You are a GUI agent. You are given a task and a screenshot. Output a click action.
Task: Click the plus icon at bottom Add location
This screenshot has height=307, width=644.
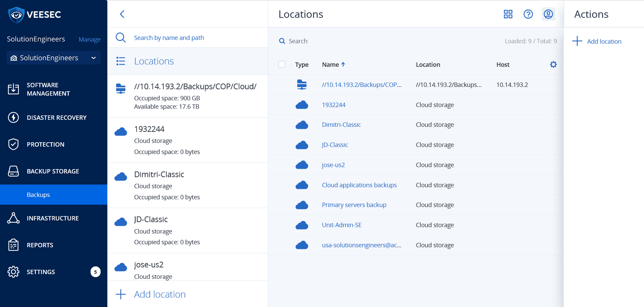(121, 294)
